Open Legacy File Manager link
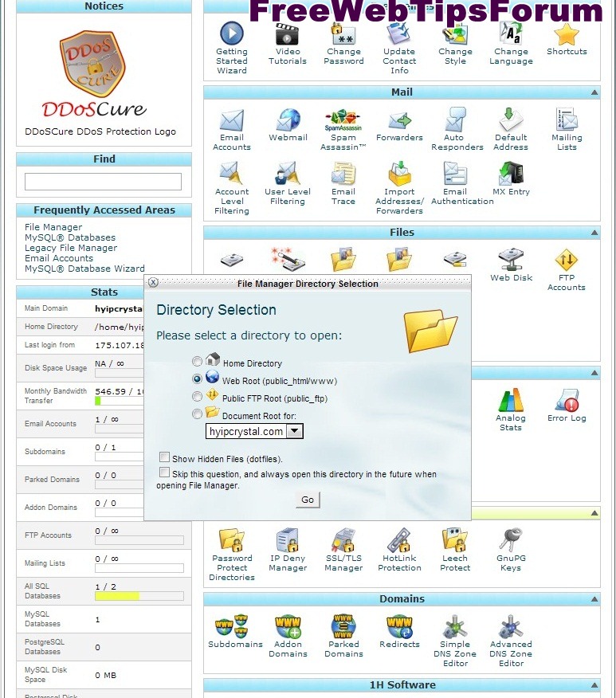This screenshot has height=698, width=616. click(71, 248)
